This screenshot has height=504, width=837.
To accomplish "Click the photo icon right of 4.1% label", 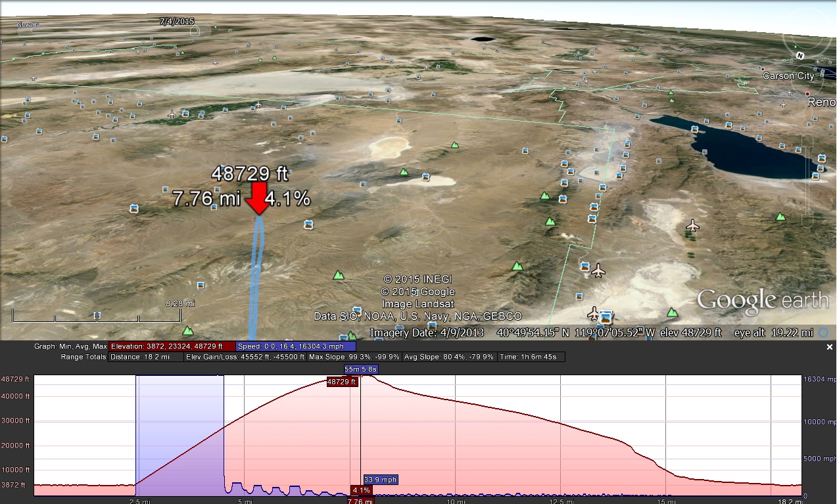I will coord(308,225).
